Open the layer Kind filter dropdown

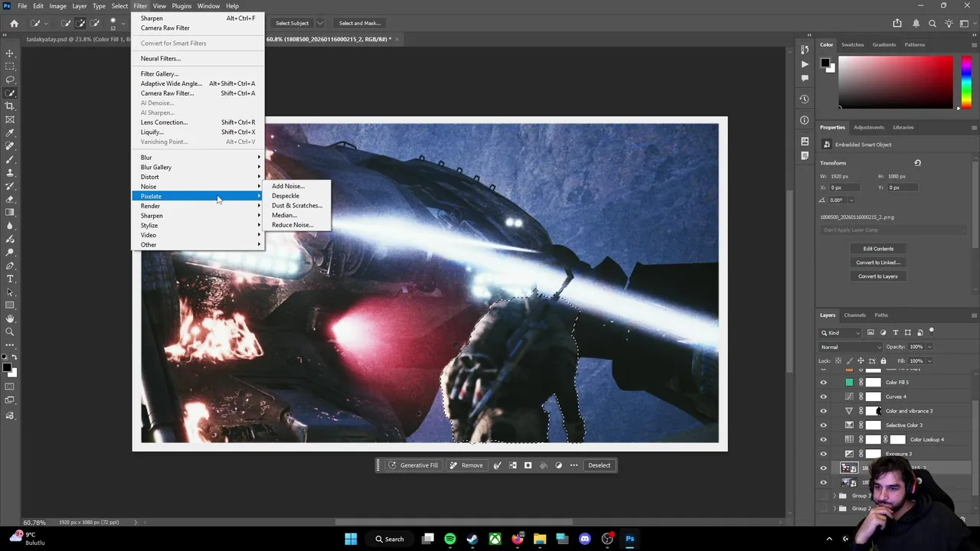(840, 332)
